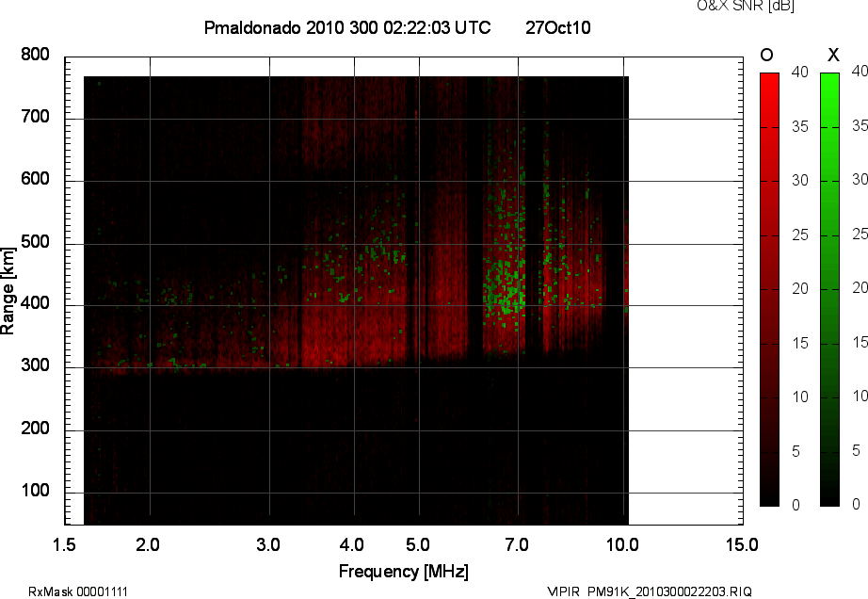Image resolution: width=868 pixels, height=599 pixels.
Task: Click the 7.0 tick on the Frequency axis
Action: click(x=518, y=544)
